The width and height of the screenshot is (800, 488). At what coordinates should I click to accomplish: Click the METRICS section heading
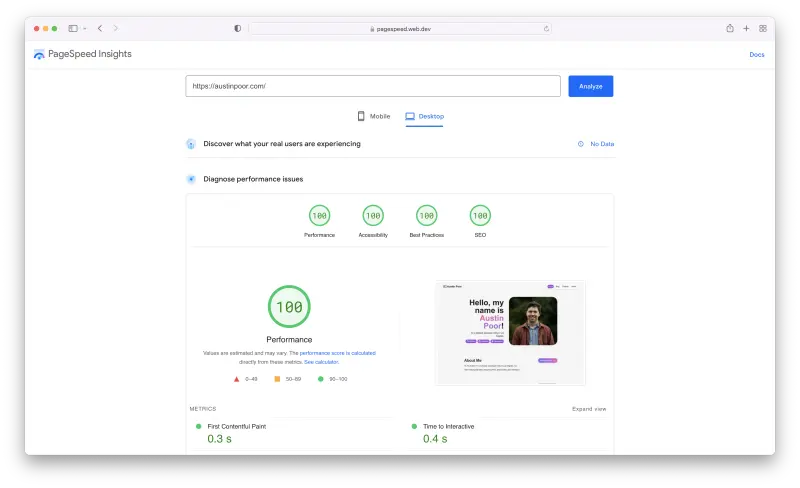(x=203, y=409)
